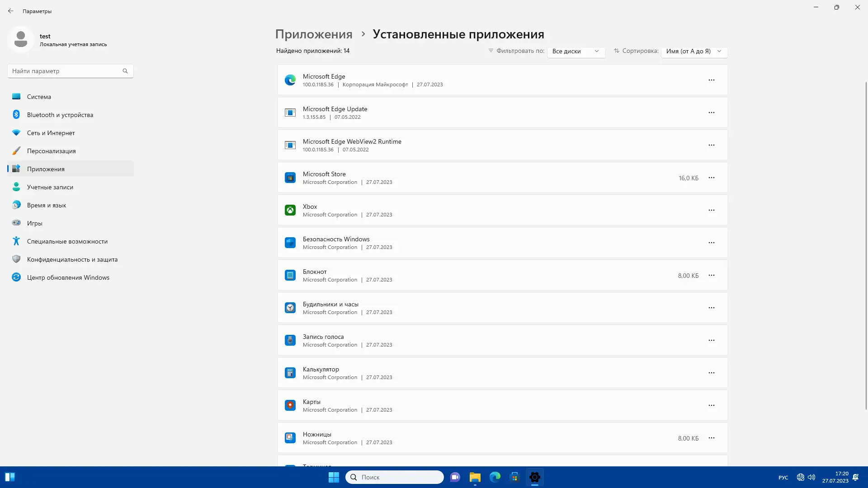
Task: Open Учетные записи section
Action: tap(50, 187)
